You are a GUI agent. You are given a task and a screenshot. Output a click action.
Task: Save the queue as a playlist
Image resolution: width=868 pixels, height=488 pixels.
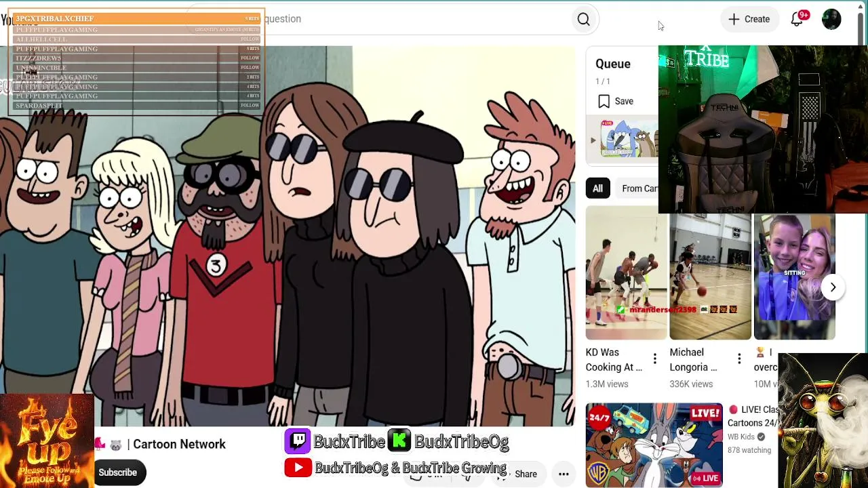click(616, 101)
